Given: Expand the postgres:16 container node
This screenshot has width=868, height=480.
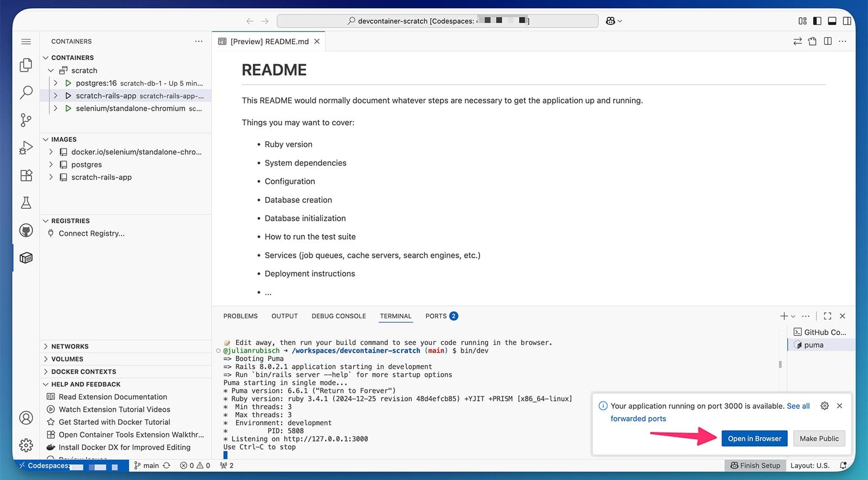Looking at the screenshot, I should (x=55, y=83).
